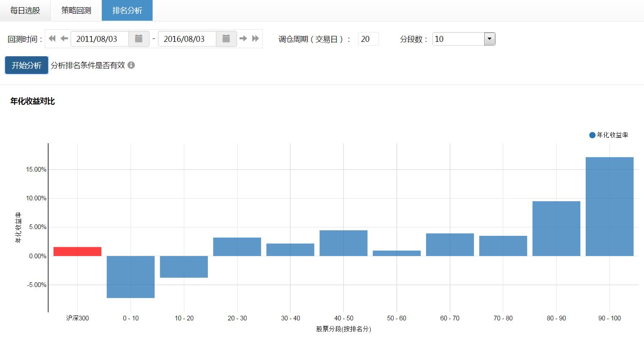
Task: Expand the 分段数 dropdown arrow
Action: pos(489,39)
